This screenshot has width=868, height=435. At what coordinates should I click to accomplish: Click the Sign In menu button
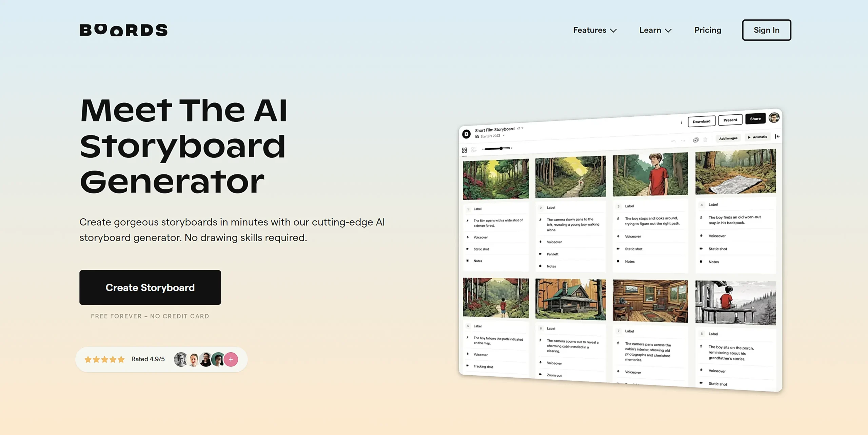[767, 30]
